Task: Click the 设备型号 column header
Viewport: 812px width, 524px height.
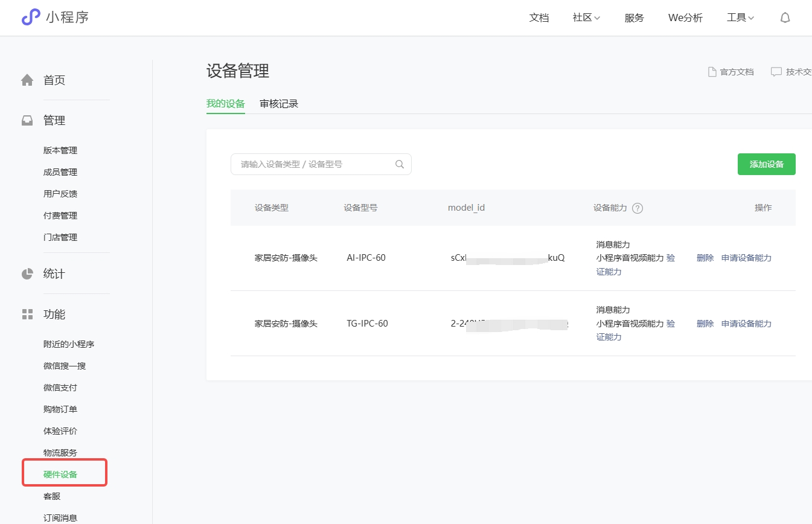Action: coord(361,208)
